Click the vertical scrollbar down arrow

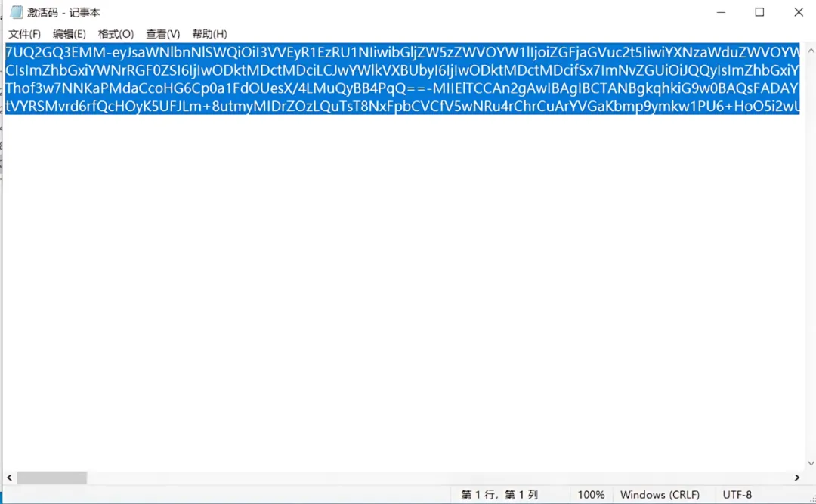pos(811,463)
